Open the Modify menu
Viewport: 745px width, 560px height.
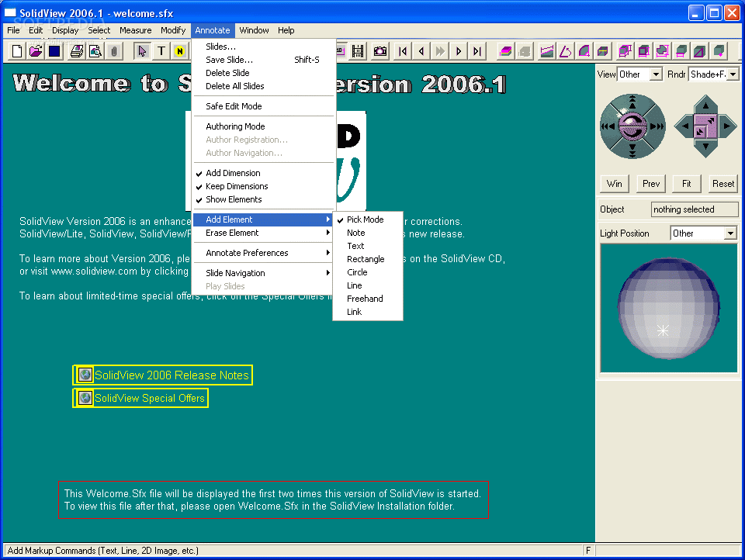click(x=173, y=30)
